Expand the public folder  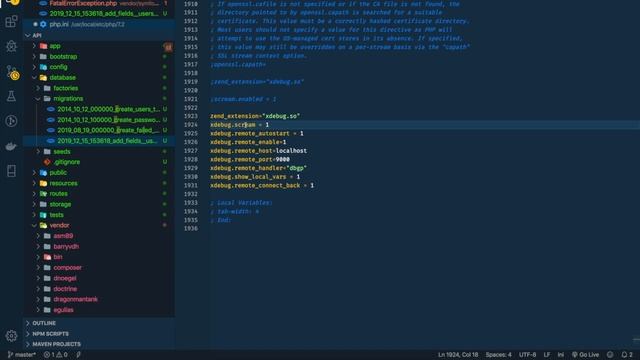[x=99, y=173]
